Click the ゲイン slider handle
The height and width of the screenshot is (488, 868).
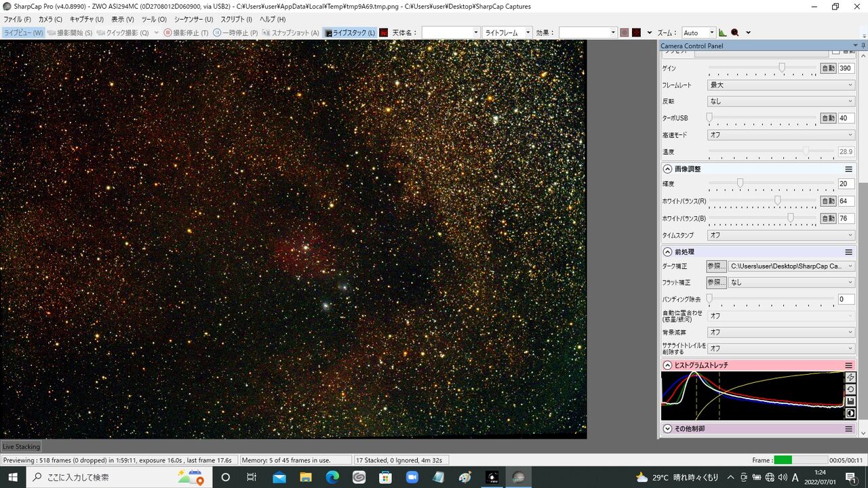pyautogui.click(x=782, y=68)
